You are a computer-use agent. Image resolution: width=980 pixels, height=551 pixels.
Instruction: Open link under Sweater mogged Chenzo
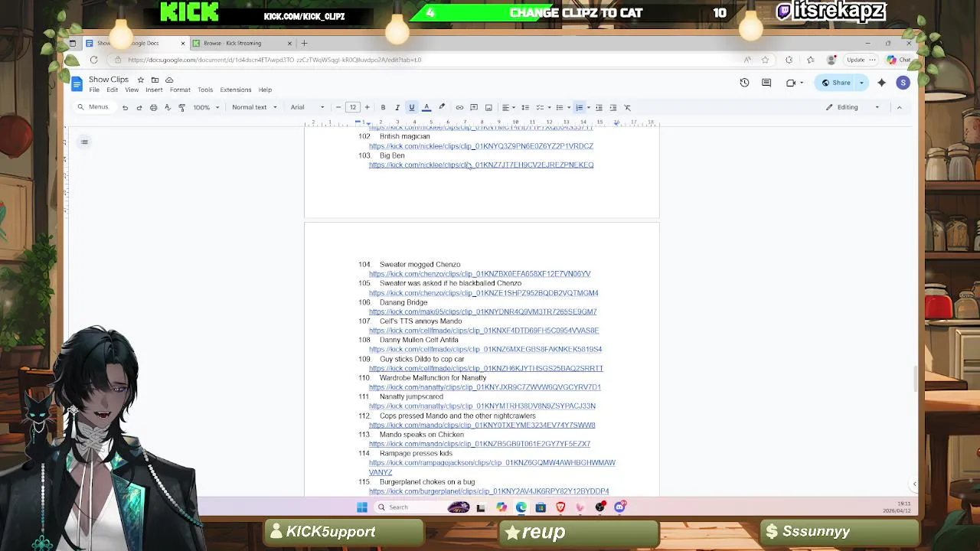tap(479, 274)
